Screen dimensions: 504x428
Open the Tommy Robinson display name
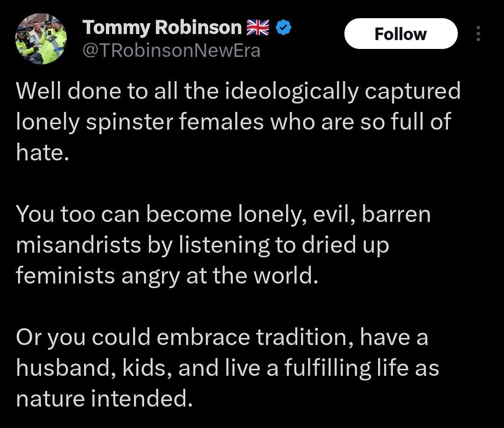pyautogui.click(x=162, y=29)
